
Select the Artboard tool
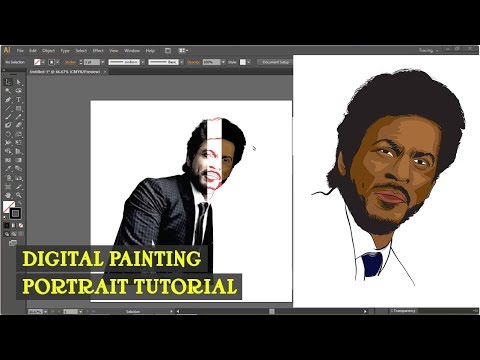point(8,186)
